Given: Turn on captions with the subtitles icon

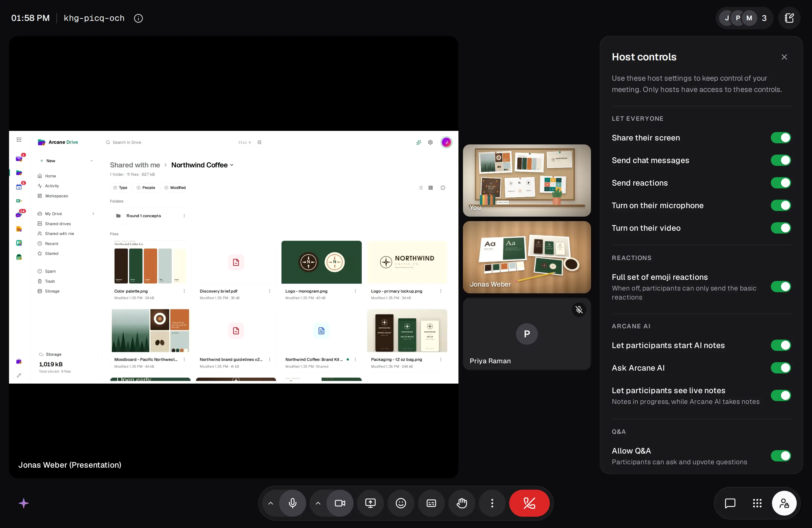Looking at the screenshot, I should [431, 503].
